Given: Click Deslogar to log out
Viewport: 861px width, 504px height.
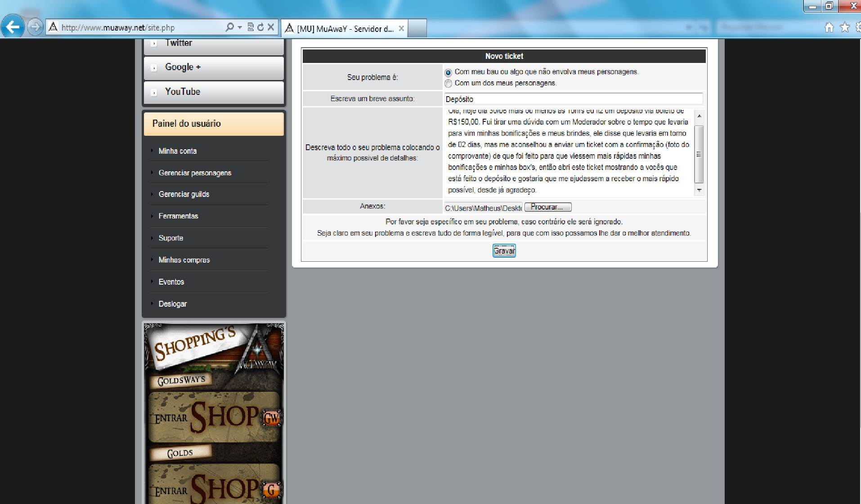Looking at the screenshot, I should point(172,304).
